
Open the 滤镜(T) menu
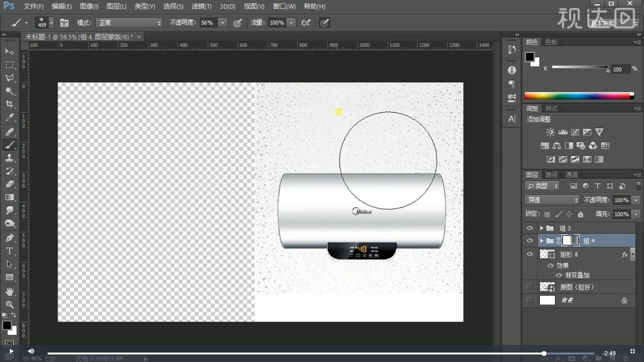[201, 6]
